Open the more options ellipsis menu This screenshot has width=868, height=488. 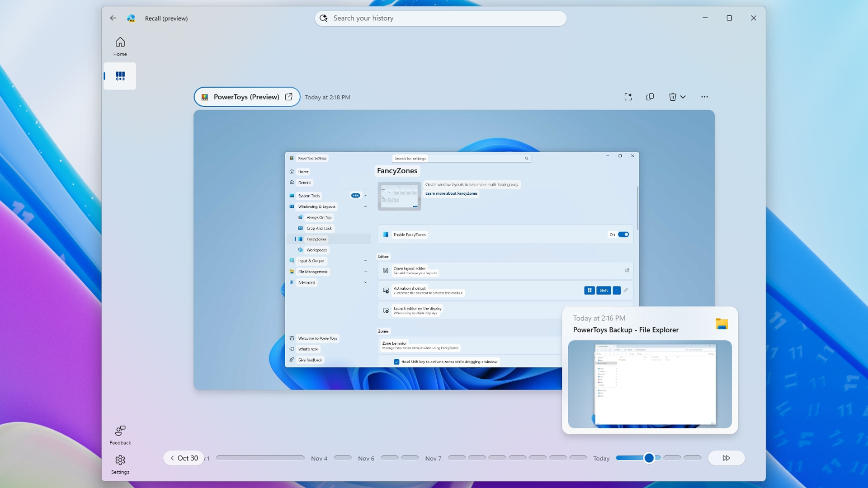pyautogui.click(x=704, y=97)
